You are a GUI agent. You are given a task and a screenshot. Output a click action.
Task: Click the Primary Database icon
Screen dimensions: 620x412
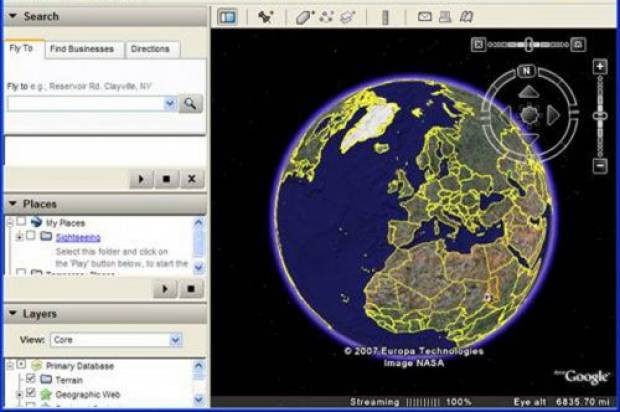coord(36,365)
